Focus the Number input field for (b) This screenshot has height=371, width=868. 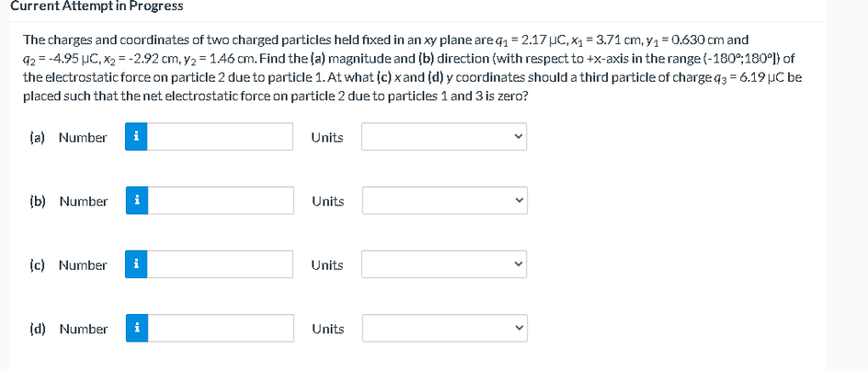click(x=221, y=201)
